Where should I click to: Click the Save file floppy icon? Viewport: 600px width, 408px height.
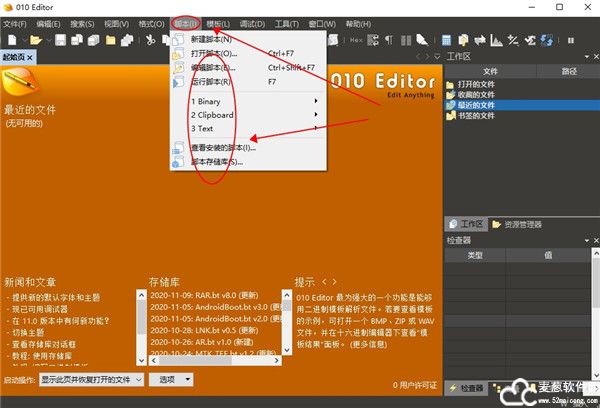coord(60,40)
